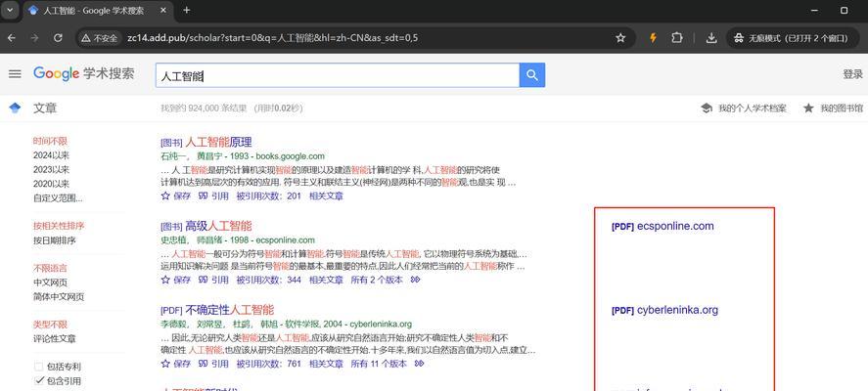Click into the 人工智能 search field
Screen dimensions: 868x391
(338, 75)
